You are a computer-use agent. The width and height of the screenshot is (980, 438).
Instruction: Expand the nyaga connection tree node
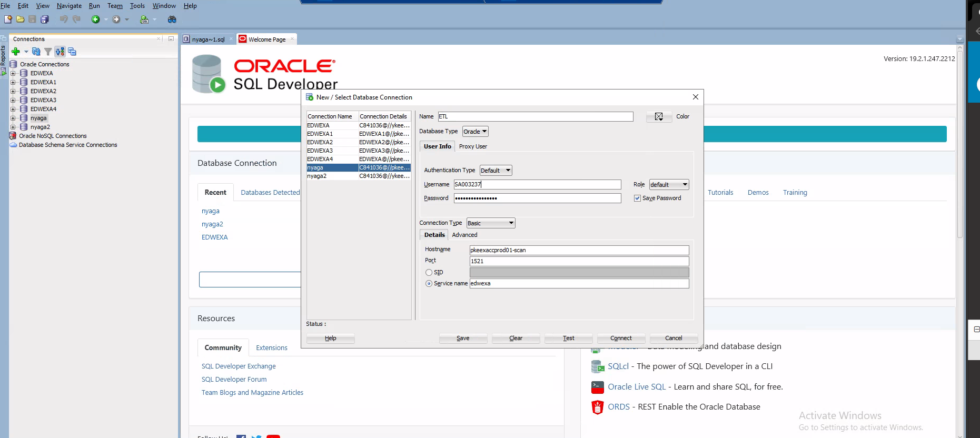point(13,118)
